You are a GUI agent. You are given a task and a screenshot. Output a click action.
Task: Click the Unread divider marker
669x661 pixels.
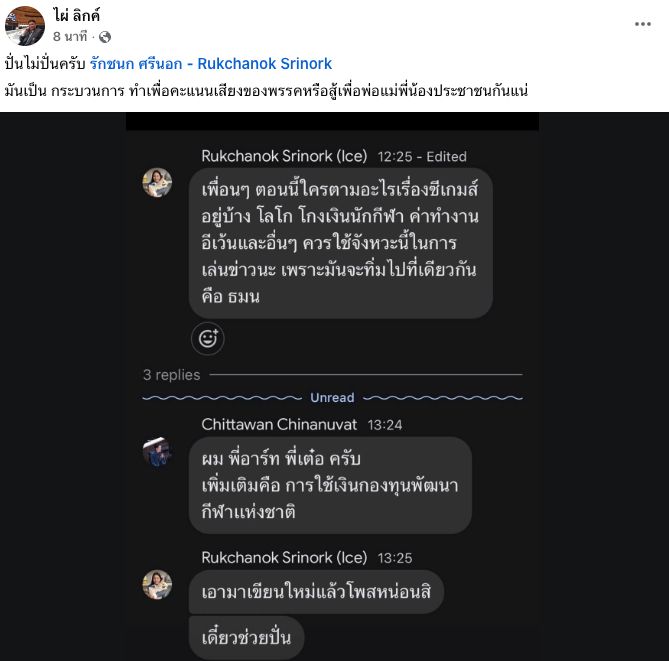[332, 397]
